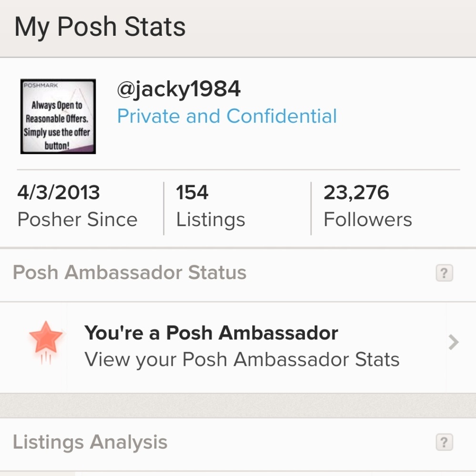Viewport: 476px width, 476px height.
Task: Tap the View your Posh Ambassador Stats subtitle
Action: click(x=242, y=360)
